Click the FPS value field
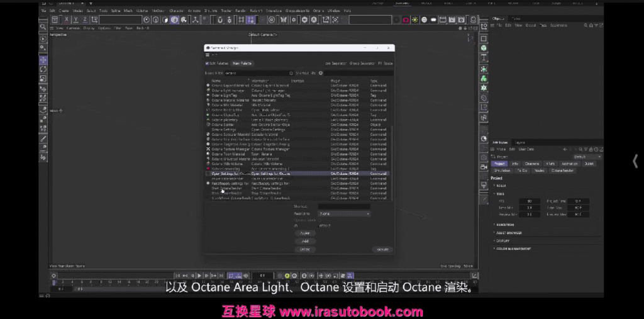Image resolution: width=644 pixels, height=319 pixels. tap(530, 201)
